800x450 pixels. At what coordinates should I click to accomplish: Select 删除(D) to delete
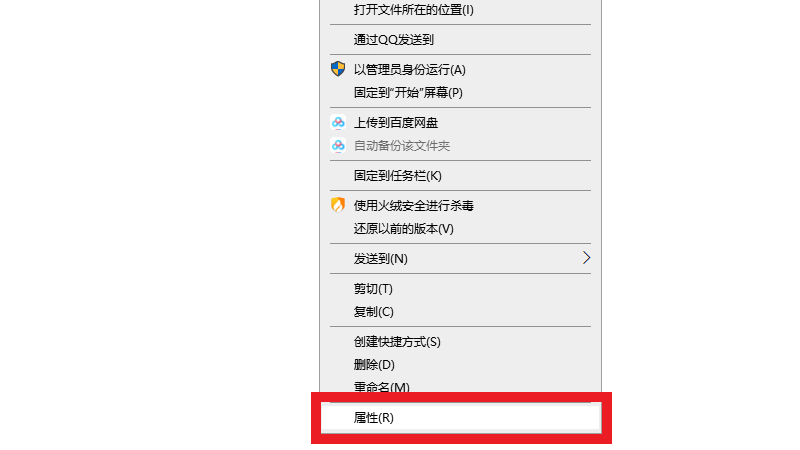460,365
